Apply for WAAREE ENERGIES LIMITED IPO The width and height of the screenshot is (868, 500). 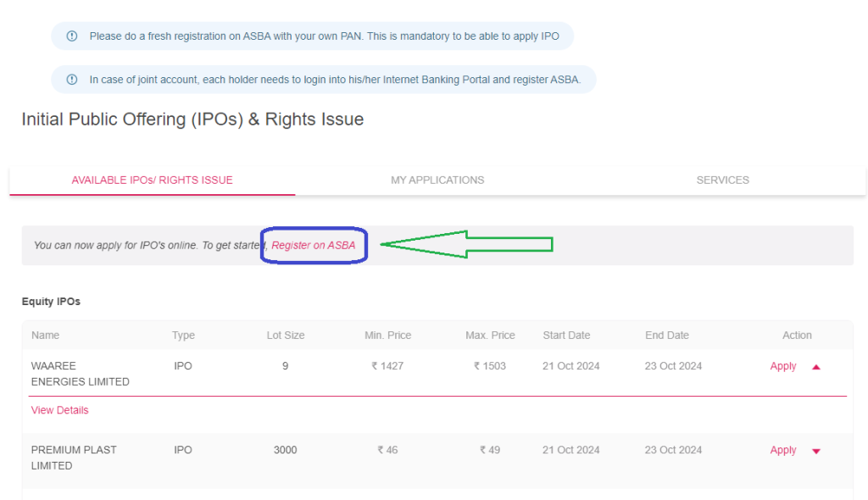click(782, 366)
